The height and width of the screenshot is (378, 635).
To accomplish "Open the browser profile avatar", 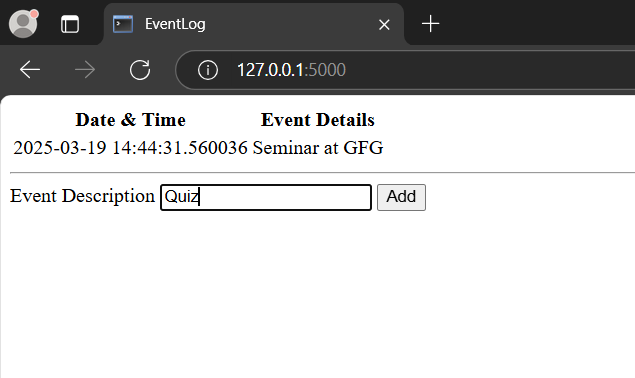I will (x=23, y=24).
